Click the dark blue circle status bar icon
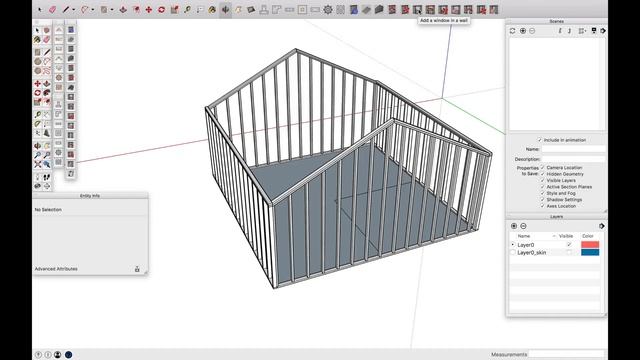640x360 pixels. click(69, 355)
